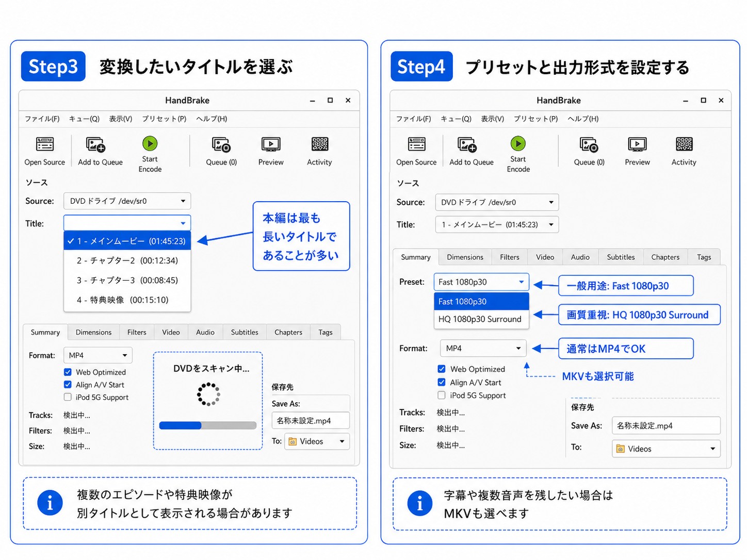Switch to Subtitles tab in Step3 window
The image size is (747, 560).
245,332
